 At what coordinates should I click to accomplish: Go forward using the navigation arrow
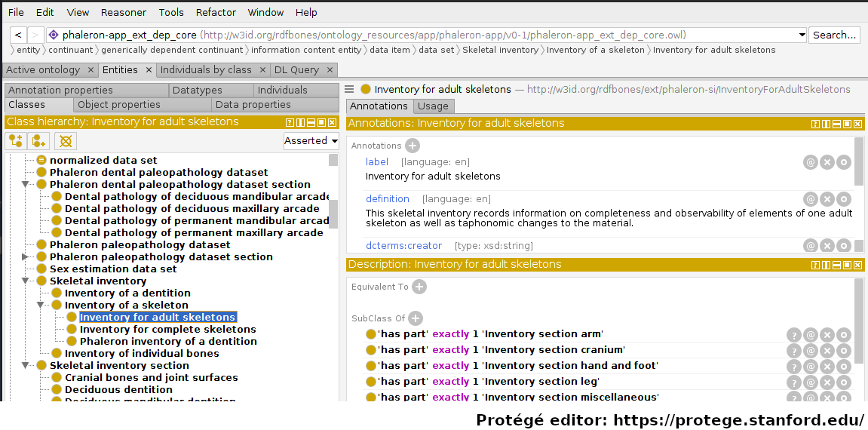pyautogui.click(x=35, y=35)
